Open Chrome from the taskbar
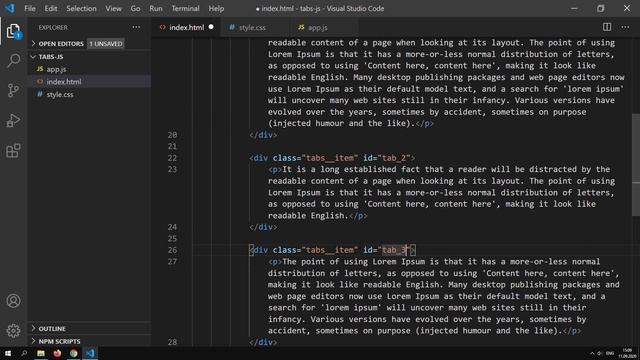Image resolution: width=640 pixels, height=360 pixels. (73, 353)
